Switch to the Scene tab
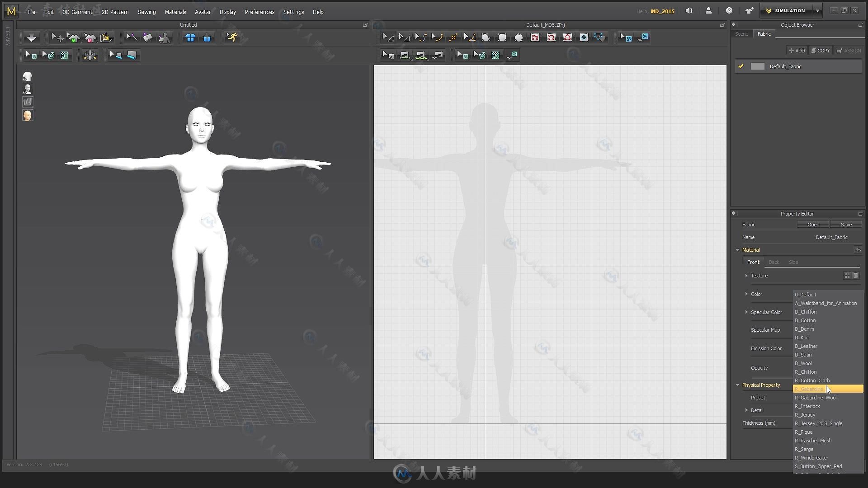 tap(741, 34)
